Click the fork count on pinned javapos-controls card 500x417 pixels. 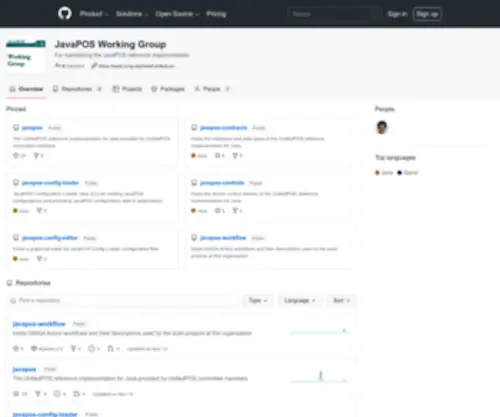coord(237,211)
